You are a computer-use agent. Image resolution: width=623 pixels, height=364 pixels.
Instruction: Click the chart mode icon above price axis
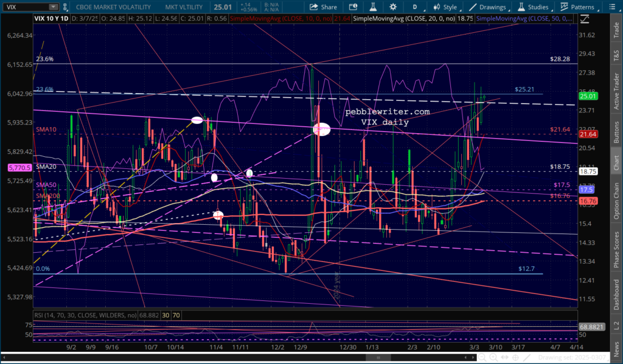point(585,18)
